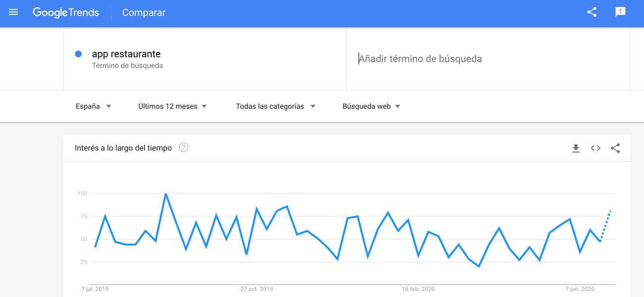Expand the Todas las categorías dropdown
This screenshot has height=297, width=644.
pos(275,106)
